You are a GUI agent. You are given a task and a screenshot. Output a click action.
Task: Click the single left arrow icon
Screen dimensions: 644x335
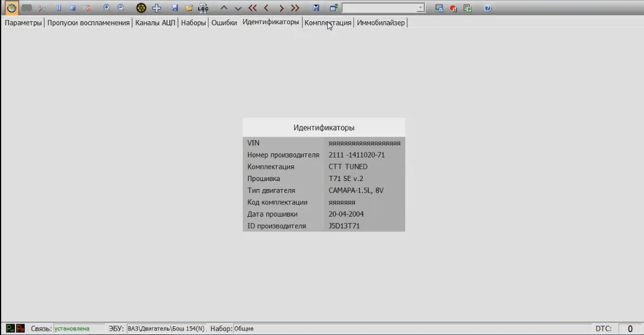point(266,8)
